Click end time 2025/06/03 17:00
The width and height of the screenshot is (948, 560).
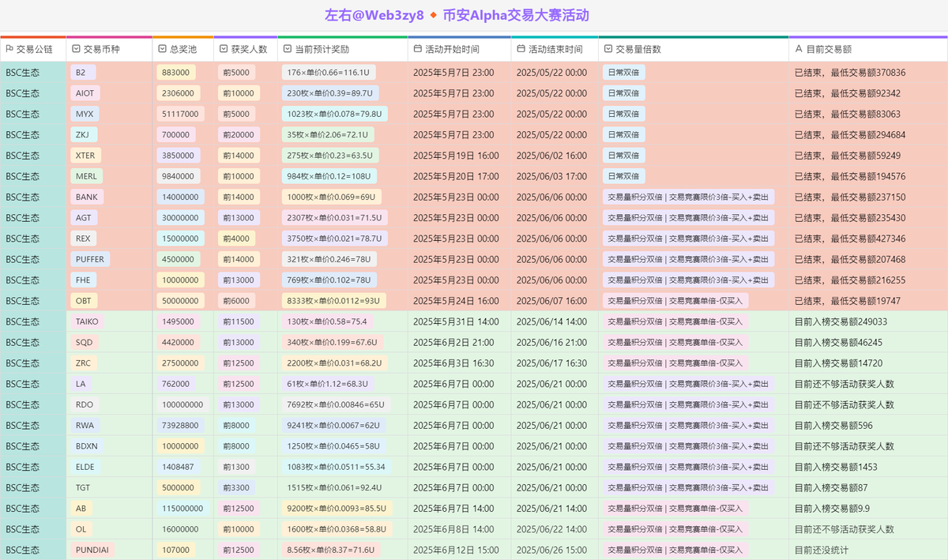point(551,176)
